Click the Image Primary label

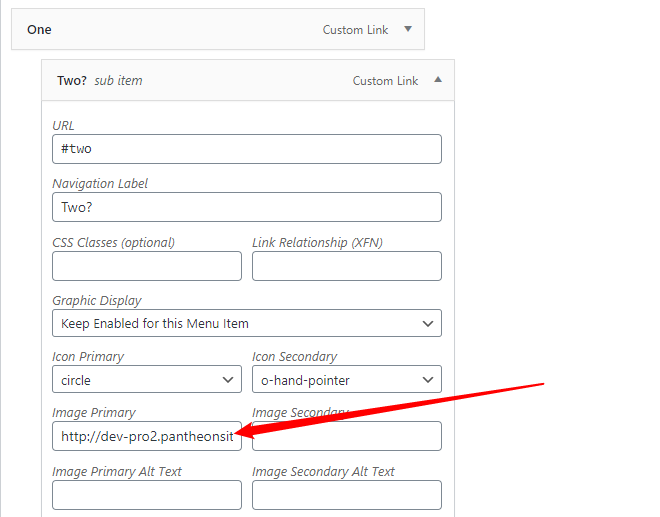pos(94,413)
